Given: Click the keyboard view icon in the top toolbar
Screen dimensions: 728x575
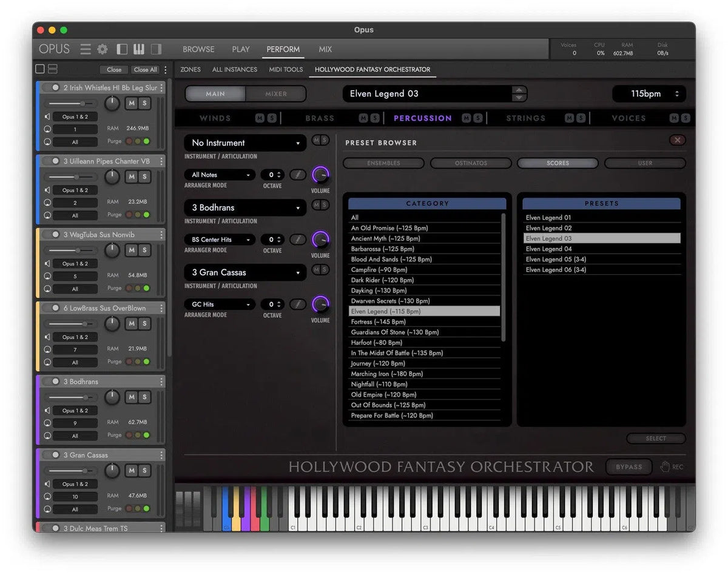Looking at the screenshot, I should tap(138, 49).
